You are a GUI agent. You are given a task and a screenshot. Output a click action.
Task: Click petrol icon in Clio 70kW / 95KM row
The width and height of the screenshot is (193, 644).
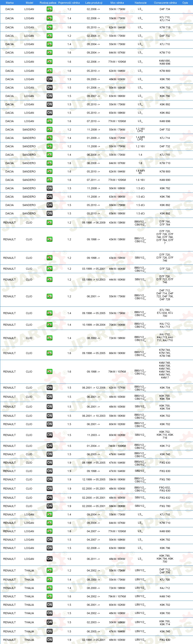[50, 325]
